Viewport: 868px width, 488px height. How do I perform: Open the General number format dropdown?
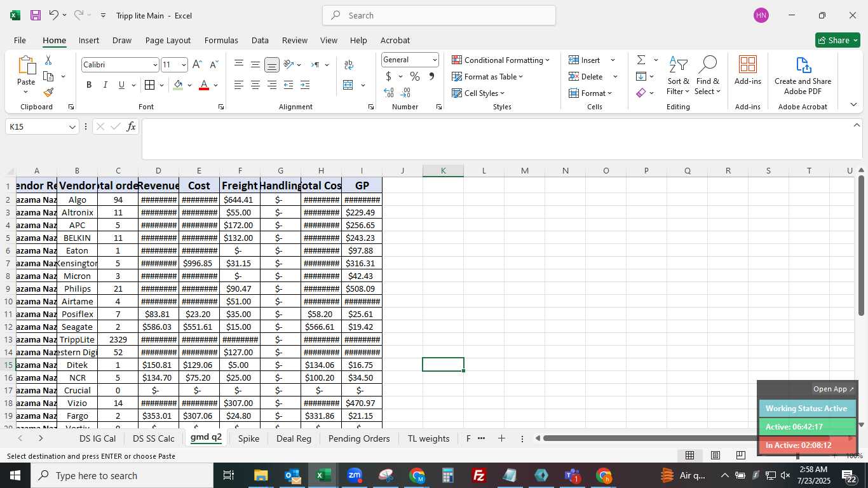[x=435, y=60]
